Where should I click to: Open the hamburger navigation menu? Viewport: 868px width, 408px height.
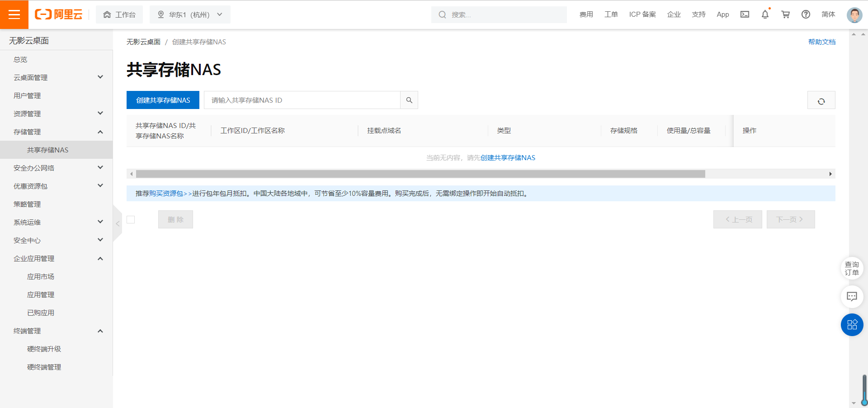(14, 14)
